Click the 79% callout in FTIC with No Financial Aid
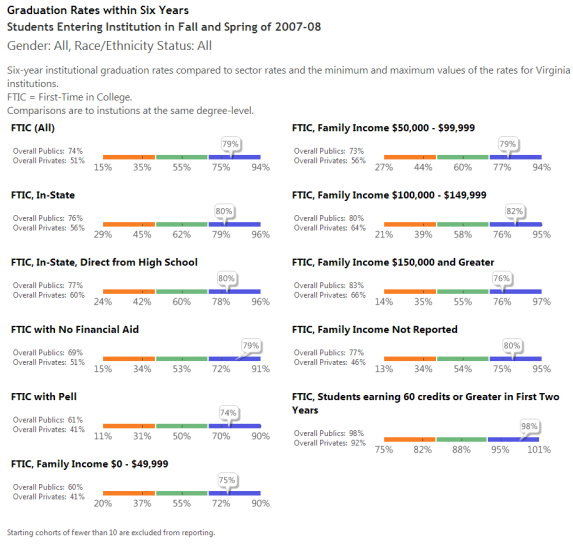This screenshot has width=573, height=548. pos(251,346)
